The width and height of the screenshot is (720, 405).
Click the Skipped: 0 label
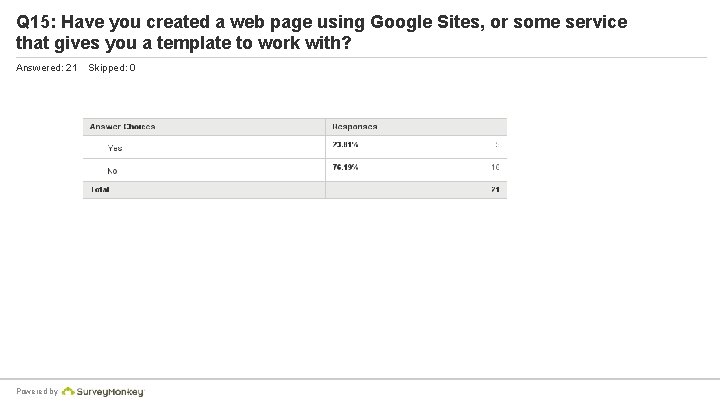coord(112,68)
